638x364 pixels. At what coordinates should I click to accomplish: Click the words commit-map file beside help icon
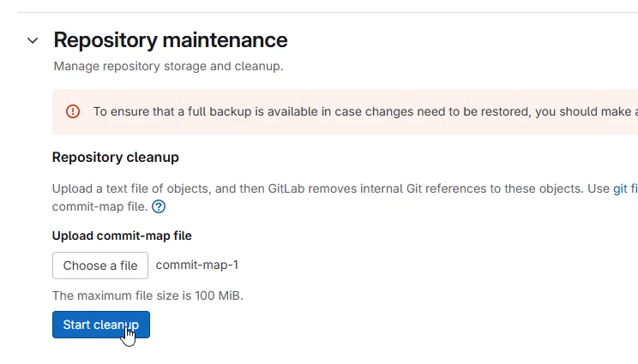pos(99,206)
